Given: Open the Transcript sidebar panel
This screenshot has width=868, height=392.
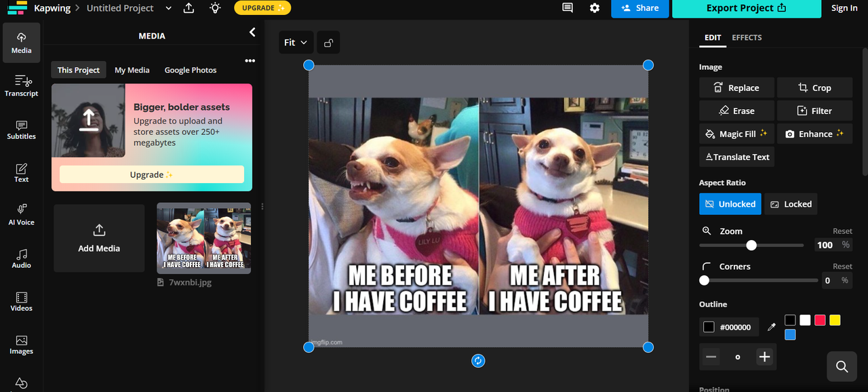Looking at the screenshot, I should pyautogui.click(x=21, y=86).
